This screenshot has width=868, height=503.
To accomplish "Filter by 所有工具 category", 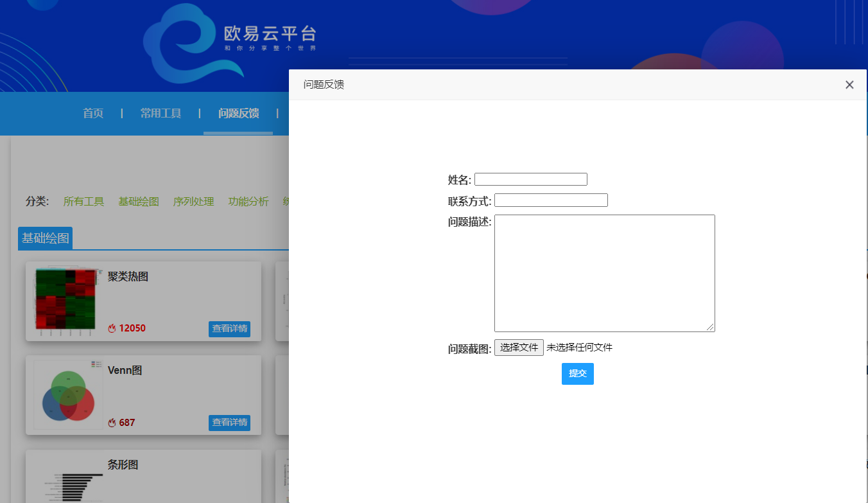I will (83, 202).
